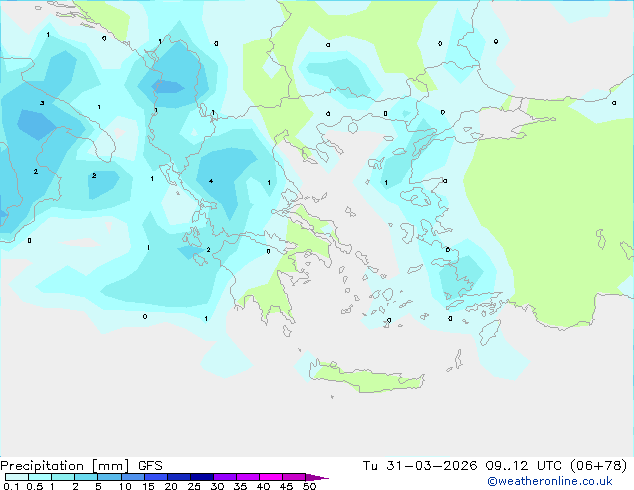This screenshot has height=490, width=634.
Task: Click the 1 to 2 mm legend swatch
Action: click(x=63, y=477)
